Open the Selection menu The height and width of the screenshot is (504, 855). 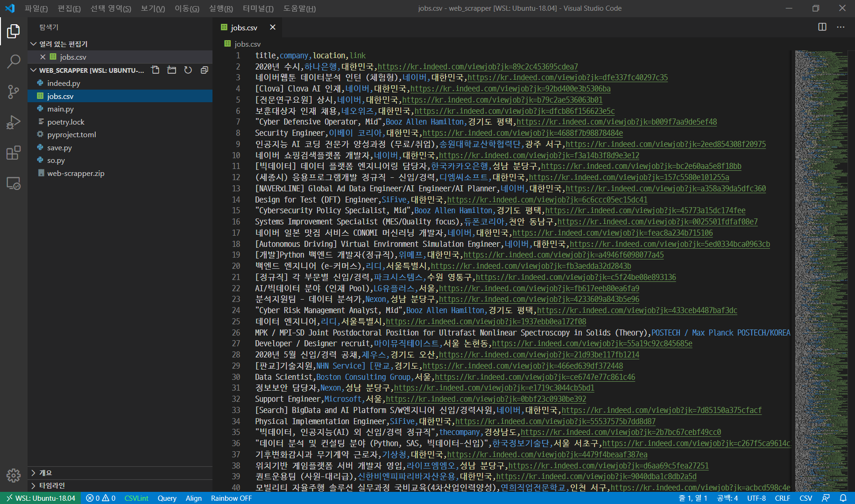tap(111, 8)
